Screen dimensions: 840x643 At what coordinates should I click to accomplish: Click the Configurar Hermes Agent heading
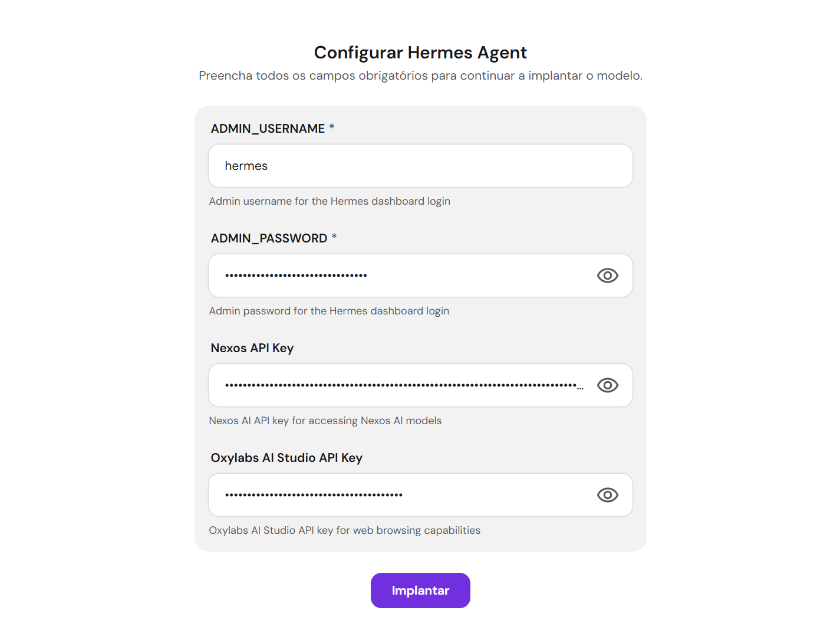pos(420,53)
